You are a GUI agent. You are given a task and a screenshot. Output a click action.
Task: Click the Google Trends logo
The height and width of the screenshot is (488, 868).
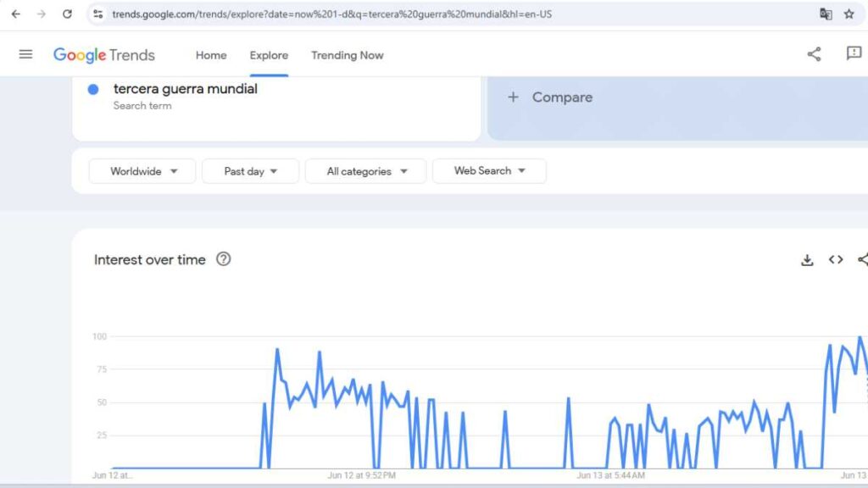pos(104,55)
